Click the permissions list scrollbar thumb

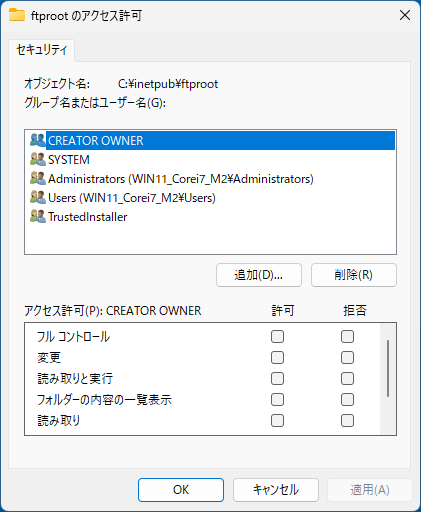coord(388,368)
